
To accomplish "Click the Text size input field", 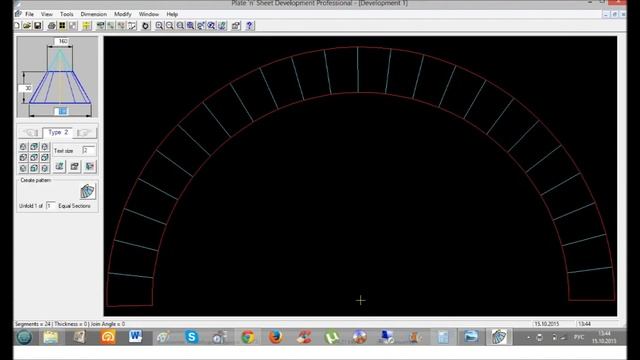I will click(x=88, y=150).
